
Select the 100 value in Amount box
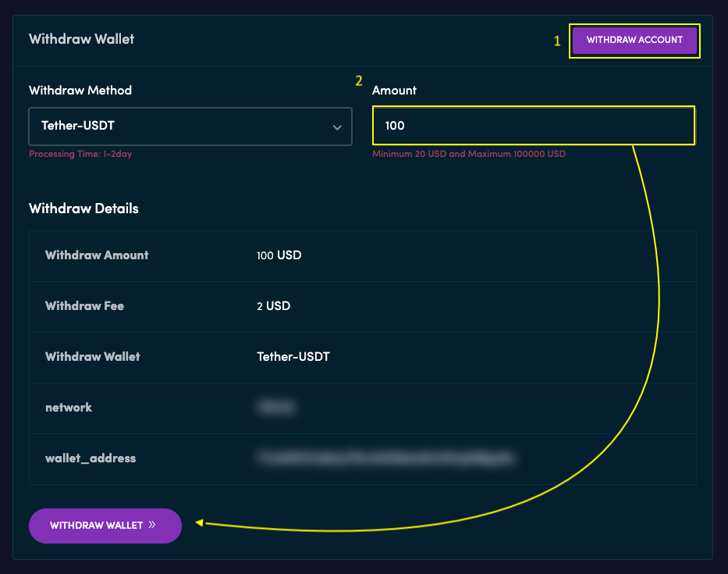395,125
